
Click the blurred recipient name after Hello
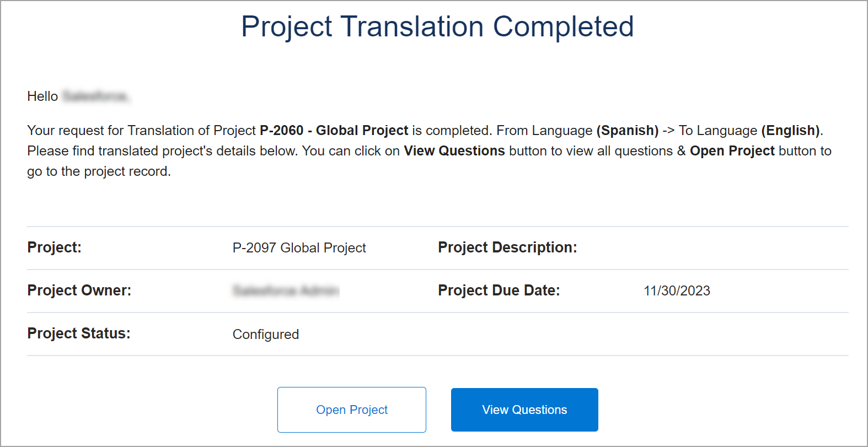pyautogui.click(x=96, y=96)
